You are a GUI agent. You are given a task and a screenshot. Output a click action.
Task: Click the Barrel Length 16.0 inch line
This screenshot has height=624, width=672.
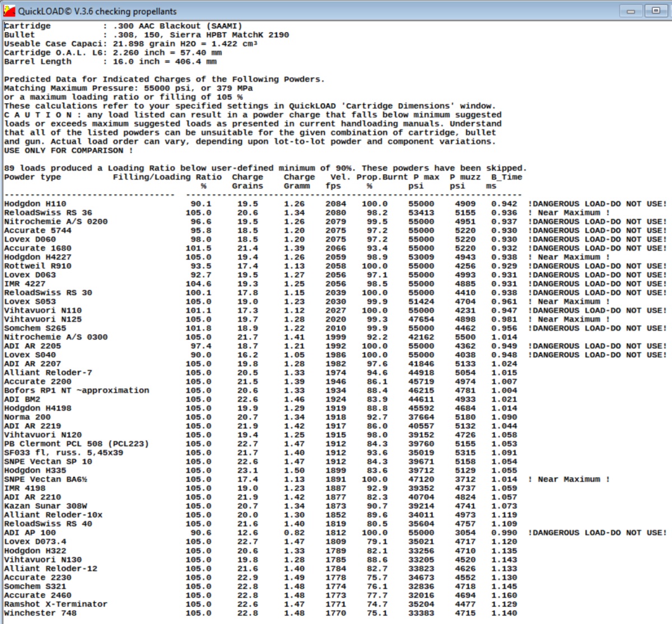(110, 62)
